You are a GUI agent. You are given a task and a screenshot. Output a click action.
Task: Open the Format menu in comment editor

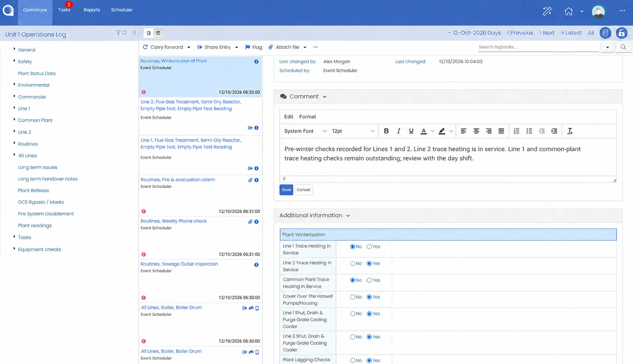tap(307, 117)
